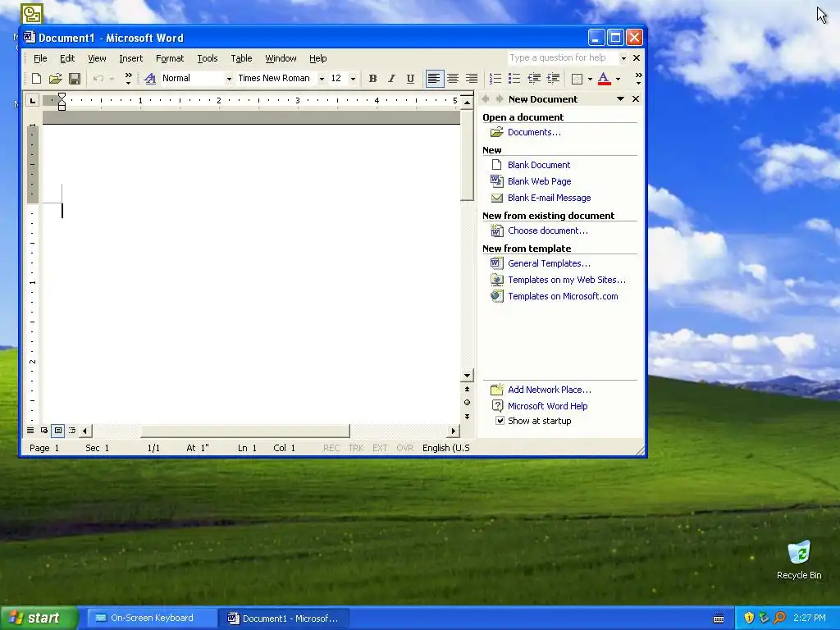Open font color dropdown arrow
Image resolution: width=840 pixels, height=630 pixels.
click(619, 79)
